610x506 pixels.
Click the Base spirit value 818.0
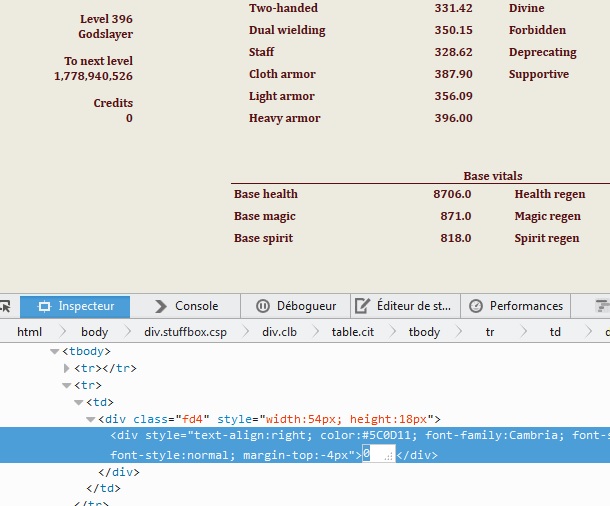pyautogui.click(x=456, y=238)
